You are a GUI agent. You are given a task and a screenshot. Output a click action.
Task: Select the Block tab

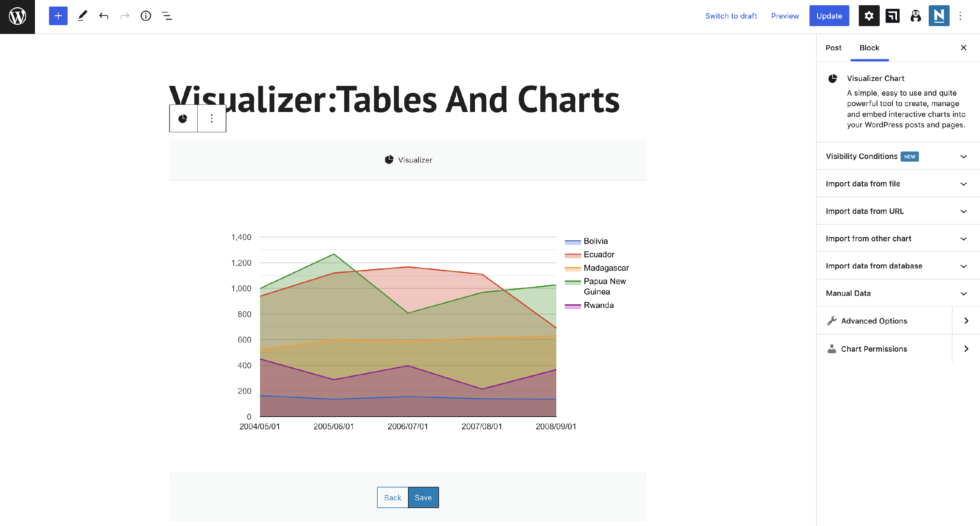[x=869, y=48]
